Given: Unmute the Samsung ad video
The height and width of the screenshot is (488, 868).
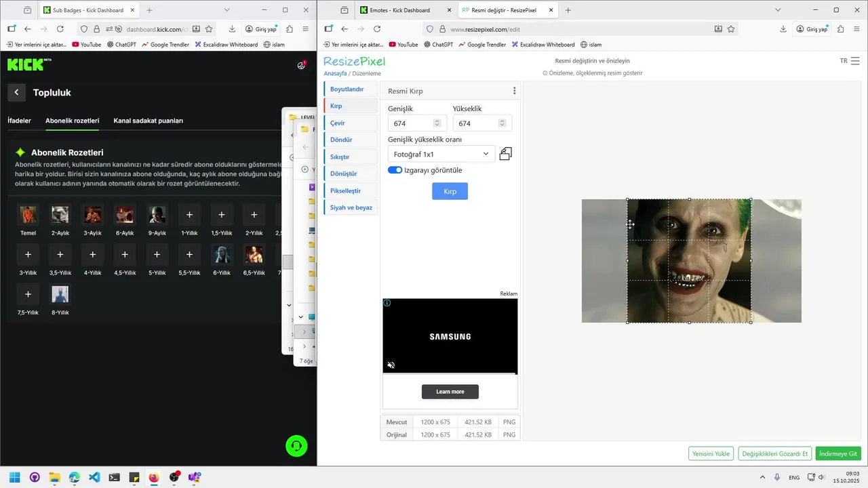Looking at the screenshot, I should coord(391,365).
